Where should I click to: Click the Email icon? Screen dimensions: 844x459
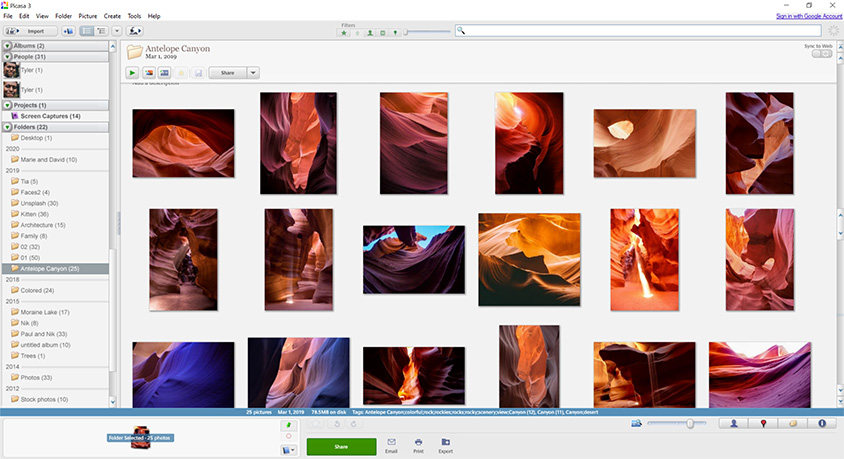click(x=391, y=446)
